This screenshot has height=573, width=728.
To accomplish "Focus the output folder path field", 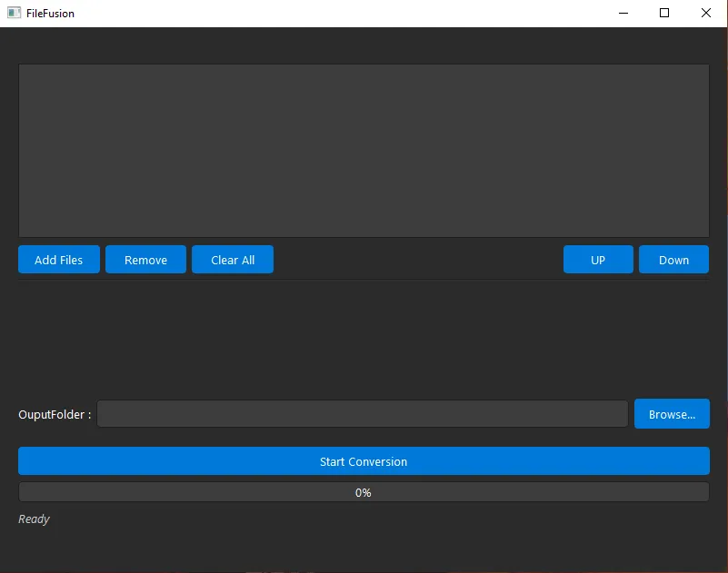I will (362, 414).
